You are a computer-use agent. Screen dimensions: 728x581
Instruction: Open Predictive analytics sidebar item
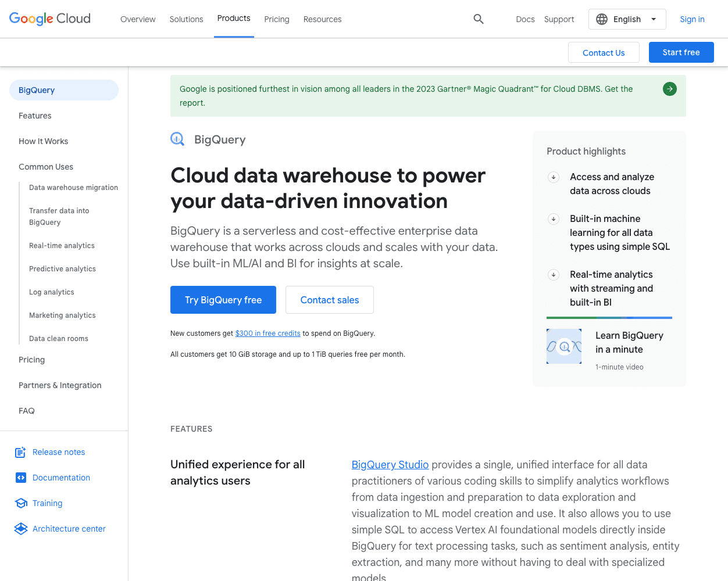[x=62, y=269]
